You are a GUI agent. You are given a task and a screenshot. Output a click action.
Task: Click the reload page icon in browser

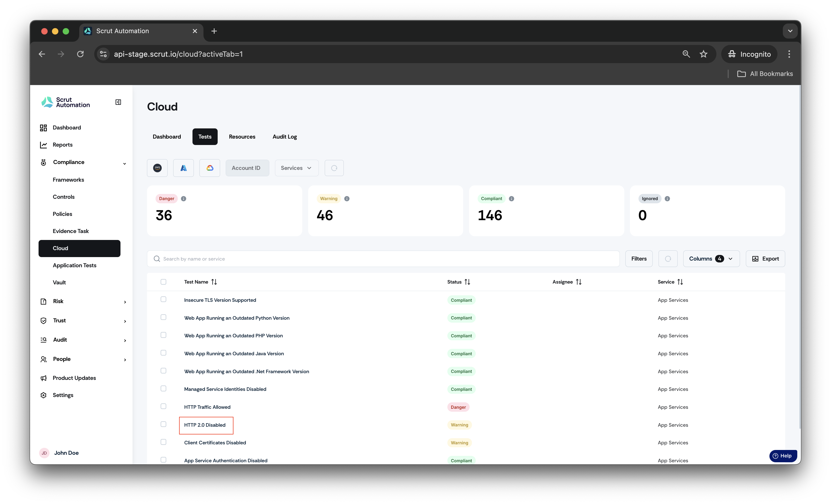pos(80,54)
